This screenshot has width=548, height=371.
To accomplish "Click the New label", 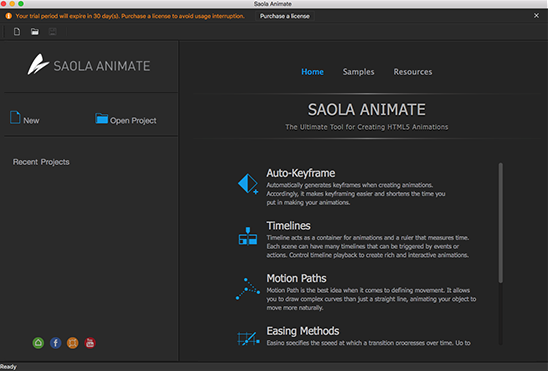I will (x=31, y=121).
